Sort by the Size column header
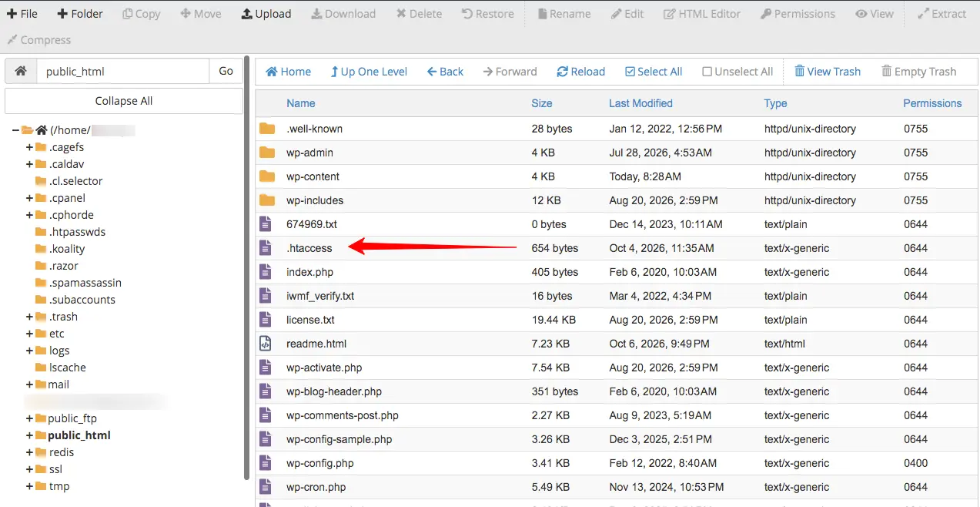980x507 pixels. (542, 103)
